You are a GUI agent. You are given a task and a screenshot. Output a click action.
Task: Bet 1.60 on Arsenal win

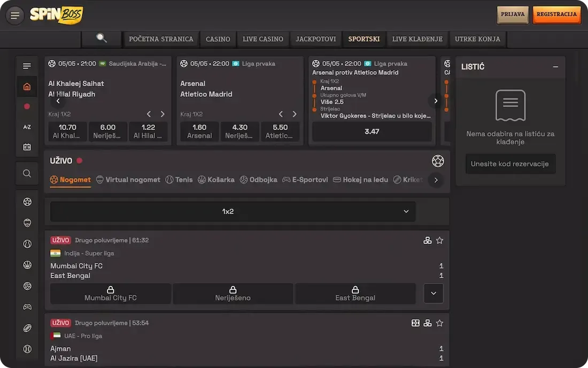[199, 132]
